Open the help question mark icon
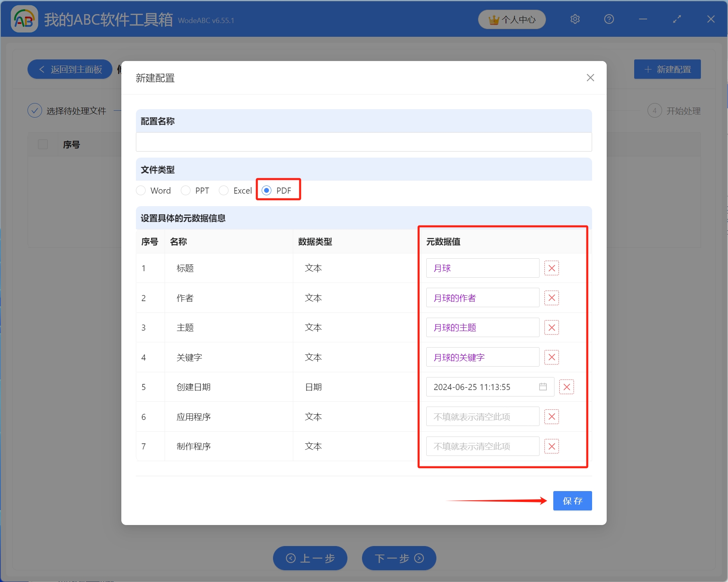Image resolution: width=728 pixels, height=582 pixels. [609, 19]
